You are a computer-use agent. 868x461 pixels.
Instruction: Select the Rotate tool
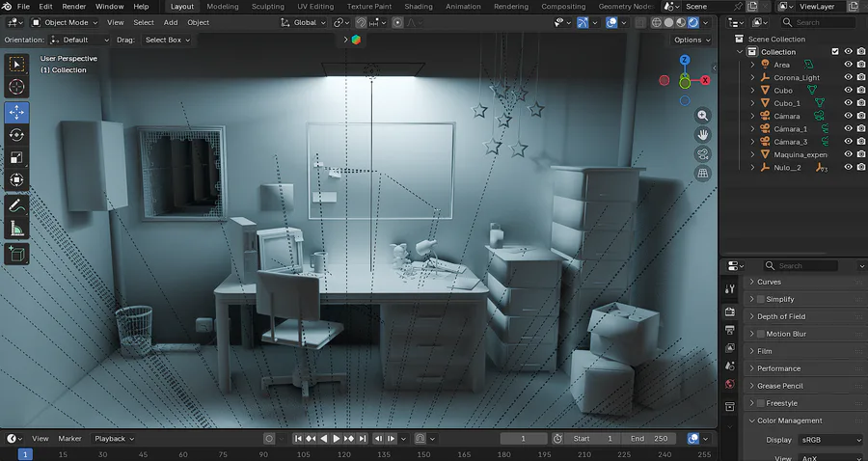click(x=16, y=135)
